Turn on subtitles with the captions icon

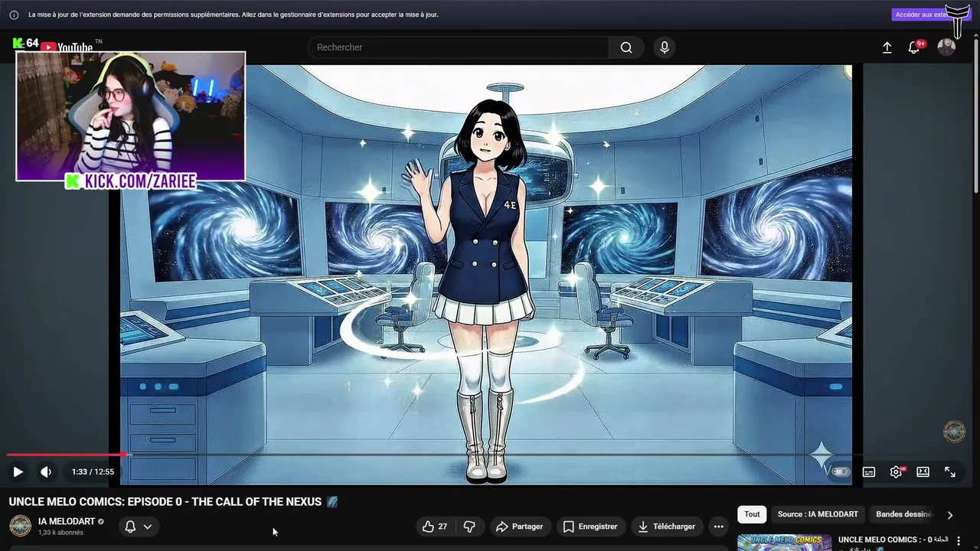869,472
